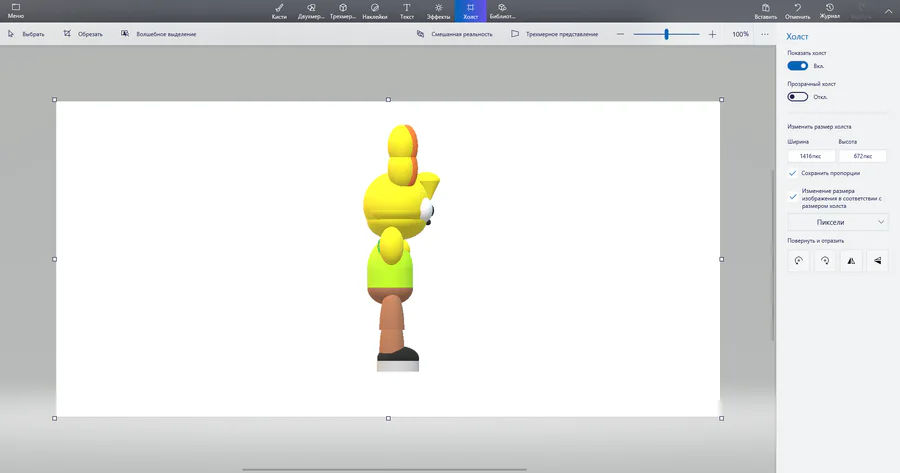Undo with the Отменить button
900x473 pixels.
(x=797, y=11)
